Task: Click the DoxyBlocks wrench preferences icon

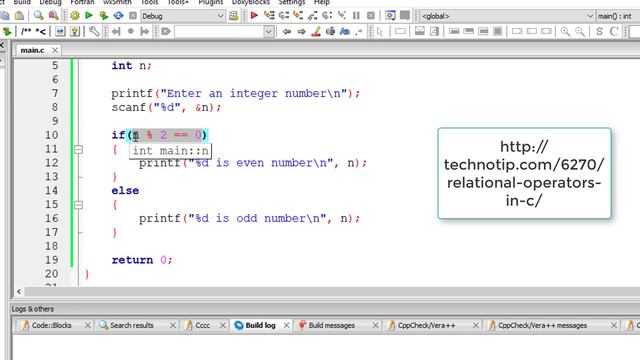Action: (x=94, y=31)
